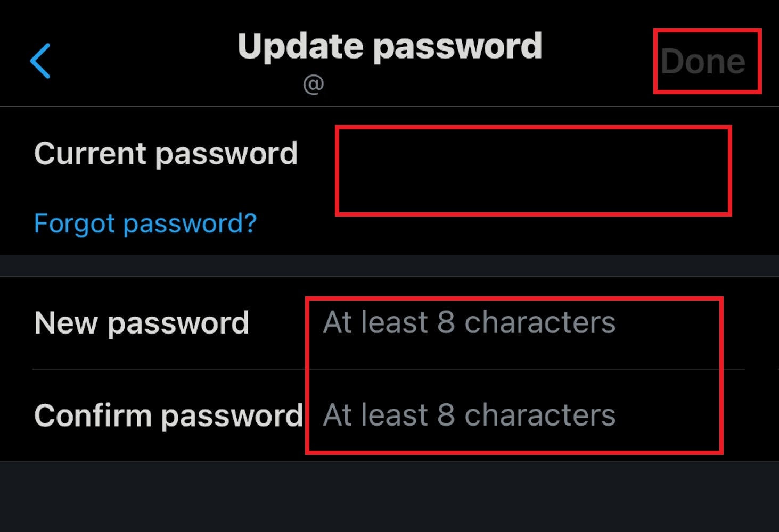Tap the New password placeholder text
The image size is (779, 532).
click(469, 322)
